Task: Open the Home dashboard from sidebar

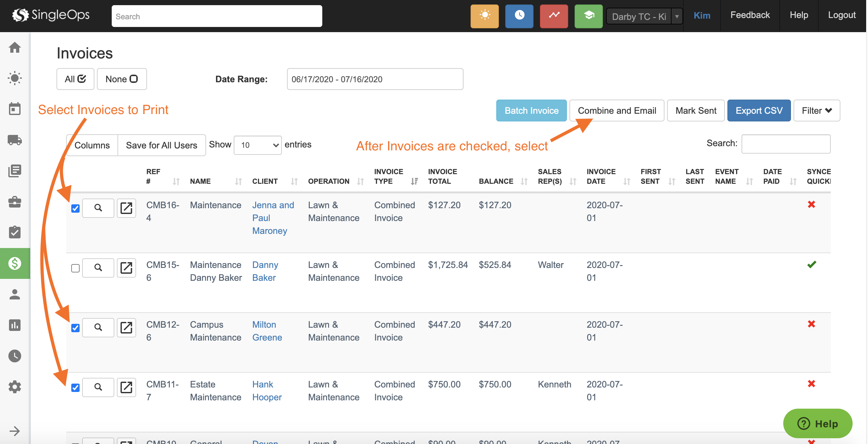Action: [15, 48]
